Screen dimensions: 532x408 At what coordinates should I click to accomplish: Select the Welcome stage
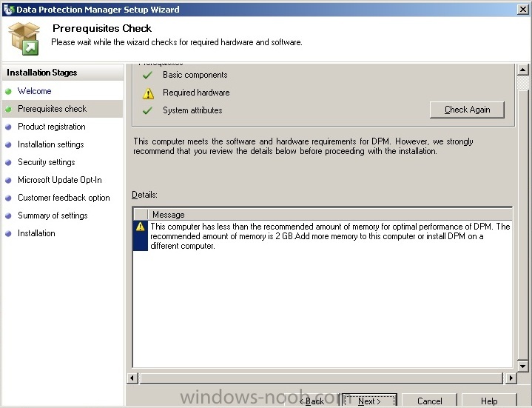point(35,91)
